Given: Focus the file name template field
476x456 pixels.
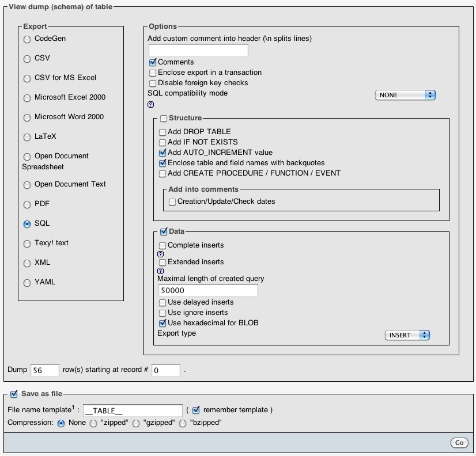Looking at the screenshot, I should click(x=133, y=411).
